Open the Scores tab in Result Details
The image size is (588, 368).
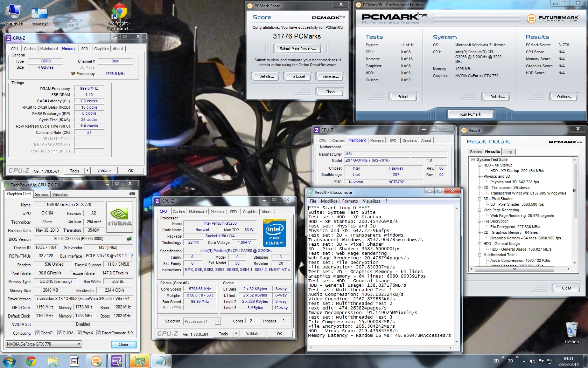[476, 152]
